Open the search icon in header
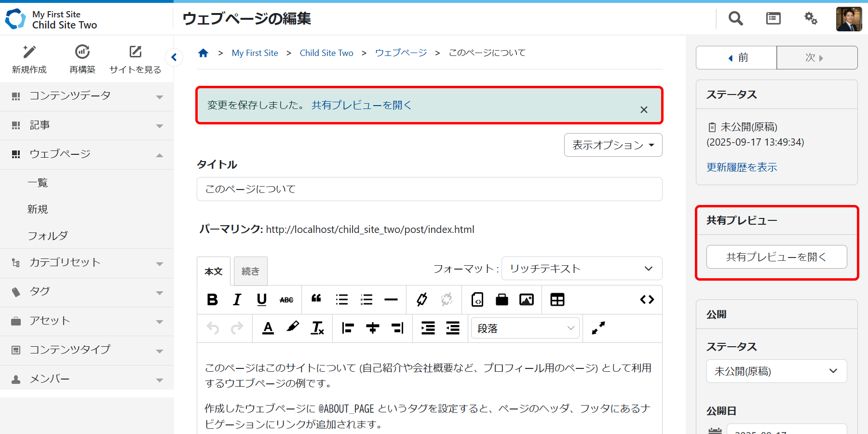 point(735,19)
